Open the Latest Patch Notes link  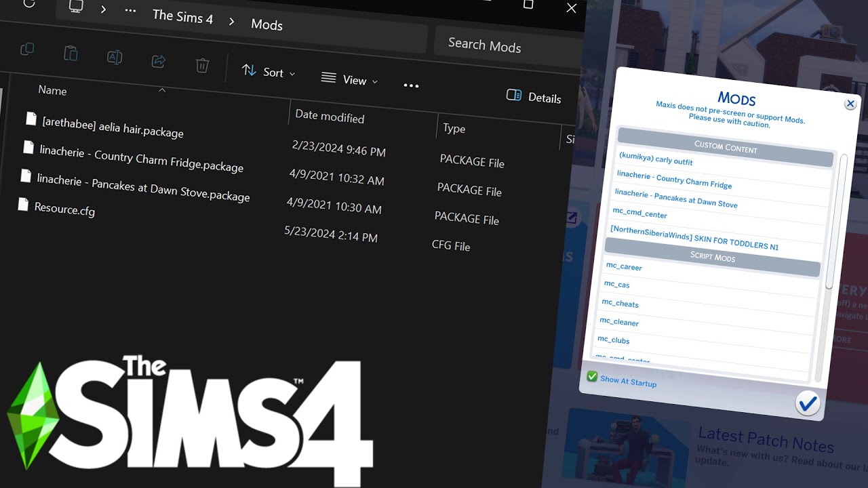(x=766, y=439)
